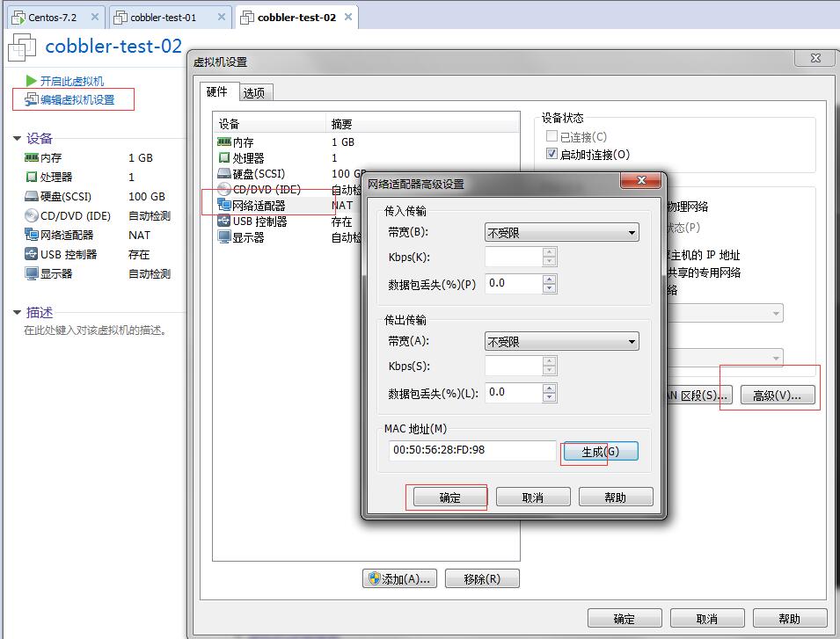Click the VM description text area
This screenshot has width=840, height=639.
pyautogui.click(x=97, y=330)
